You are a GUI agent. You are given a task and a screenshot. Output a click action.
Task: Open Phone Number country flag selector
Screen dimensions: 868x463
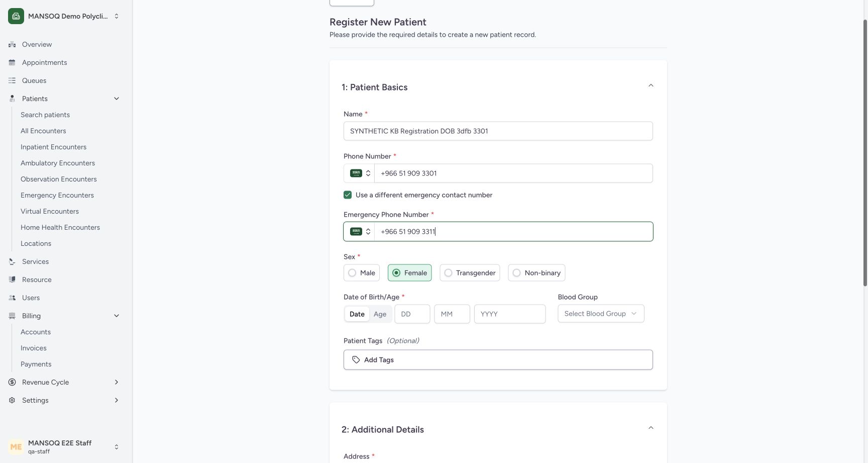pos(360,173)
